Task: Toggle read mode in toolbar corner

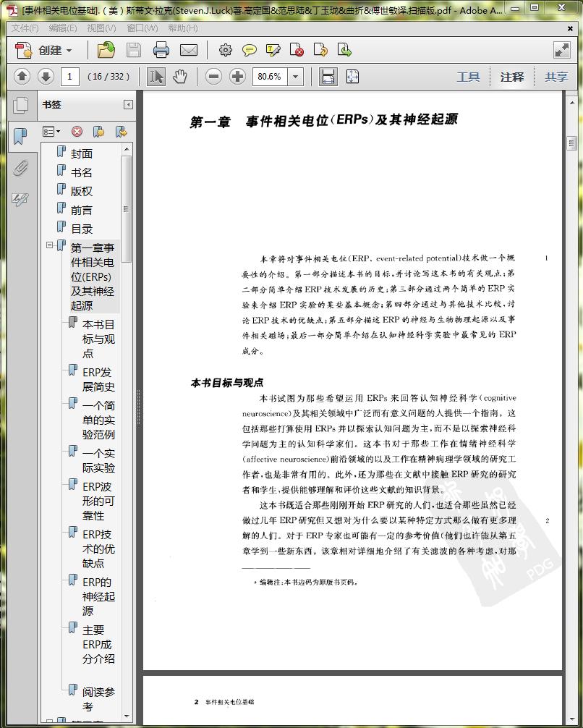Action: click(x=561, y=50)
